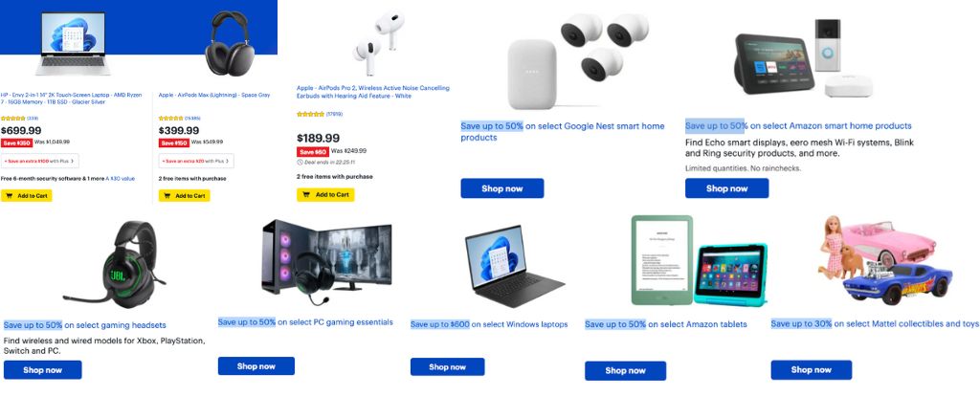Shop now for gaming headsets
The width and height of the screenshot is (980, 396).
42,370
